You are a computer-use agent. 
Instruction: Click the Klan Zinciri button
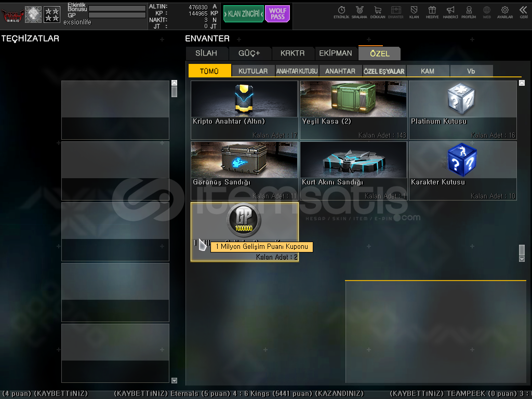click(244, 14)
